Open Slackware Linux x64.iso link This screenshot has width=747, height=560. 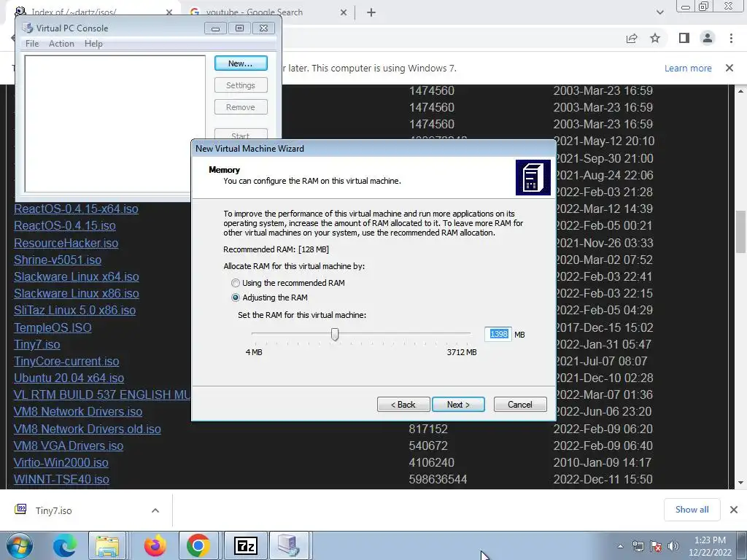tap(76, 276)
